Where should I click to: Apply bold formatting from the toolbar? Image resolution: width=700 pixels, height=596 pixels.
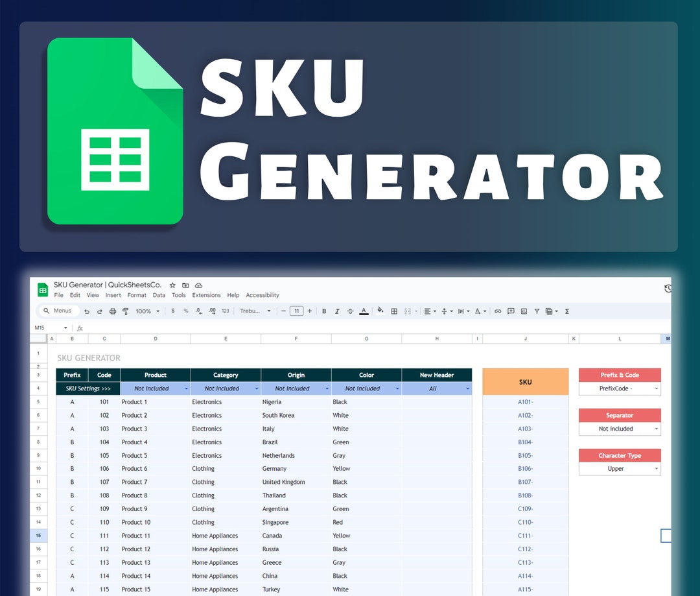324,311
